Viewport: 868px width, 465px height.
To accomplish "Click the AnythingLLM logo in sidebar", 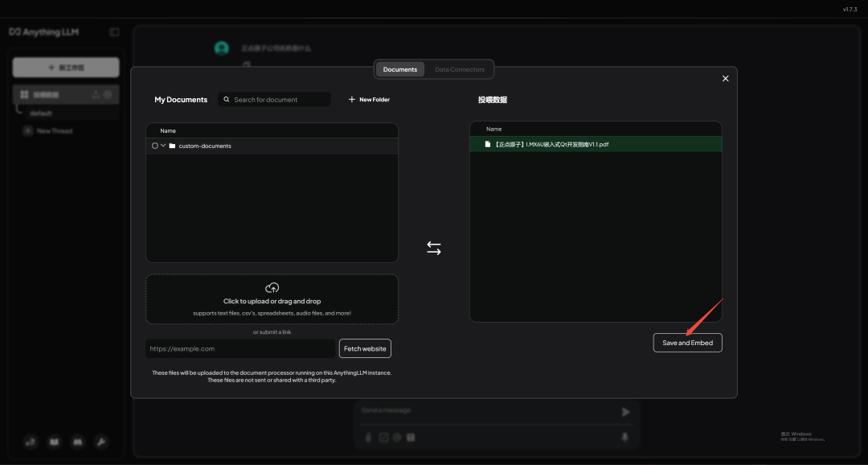I will [x=43, y=32].
